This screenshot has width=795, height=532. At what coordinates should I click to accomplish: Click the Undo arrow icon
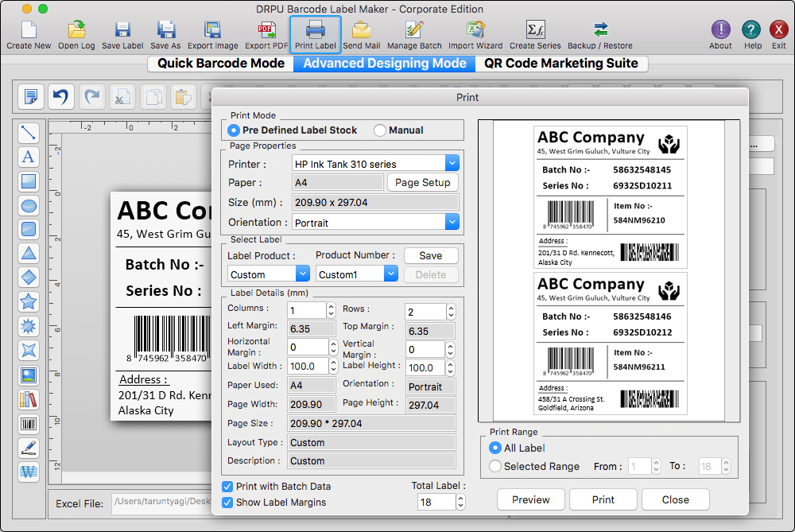coord(61,96)
